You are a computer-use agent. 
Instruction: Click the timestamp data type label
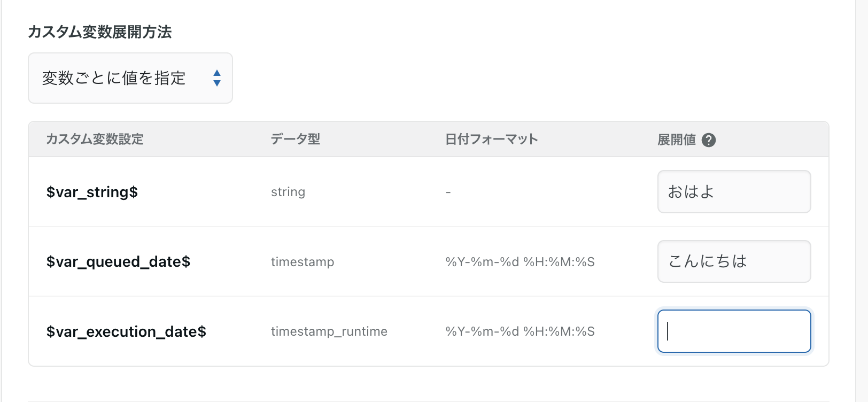coord(302,262)
